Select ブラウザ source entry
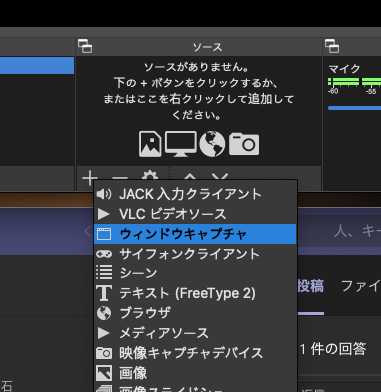381x392 pixels. point(195,313)
